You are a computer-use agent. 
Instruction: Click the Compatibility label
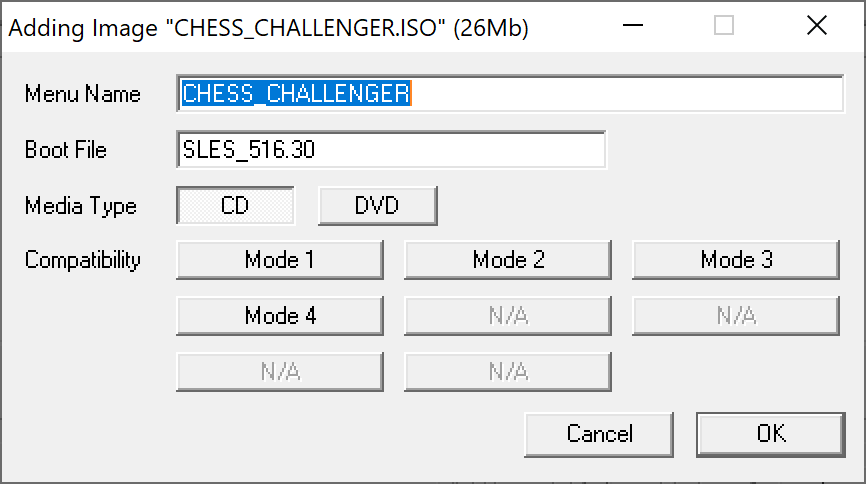click(x=83, y=260)
